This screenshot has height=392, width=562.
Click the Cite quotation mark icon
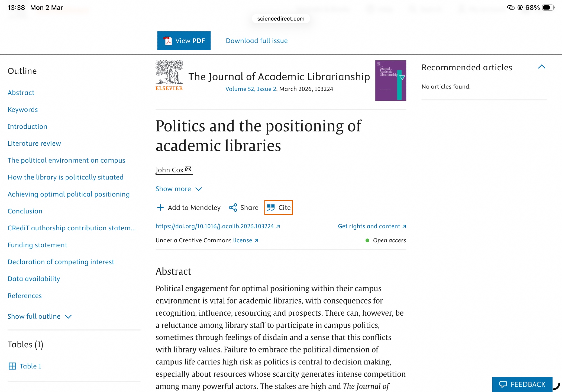271,208
